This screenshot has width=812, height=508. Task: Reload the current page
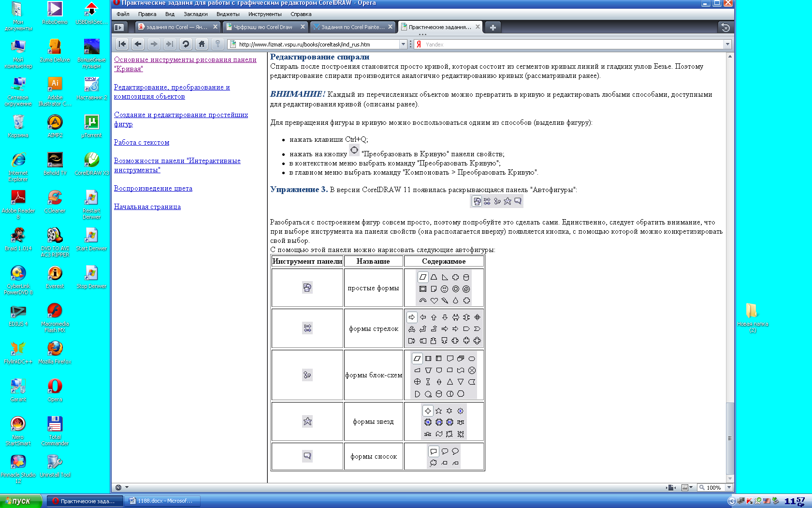point(186,44)
